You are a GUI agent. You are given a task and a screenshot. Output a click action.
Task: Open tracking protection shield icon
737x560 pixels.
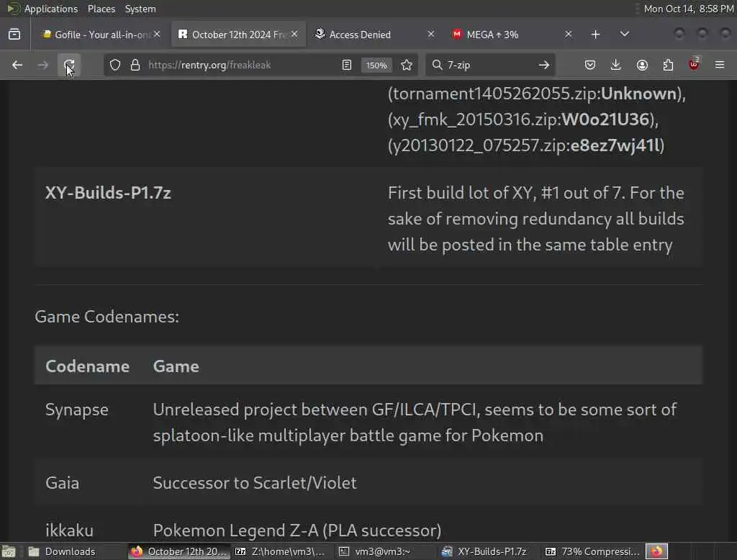pos(115,65)
